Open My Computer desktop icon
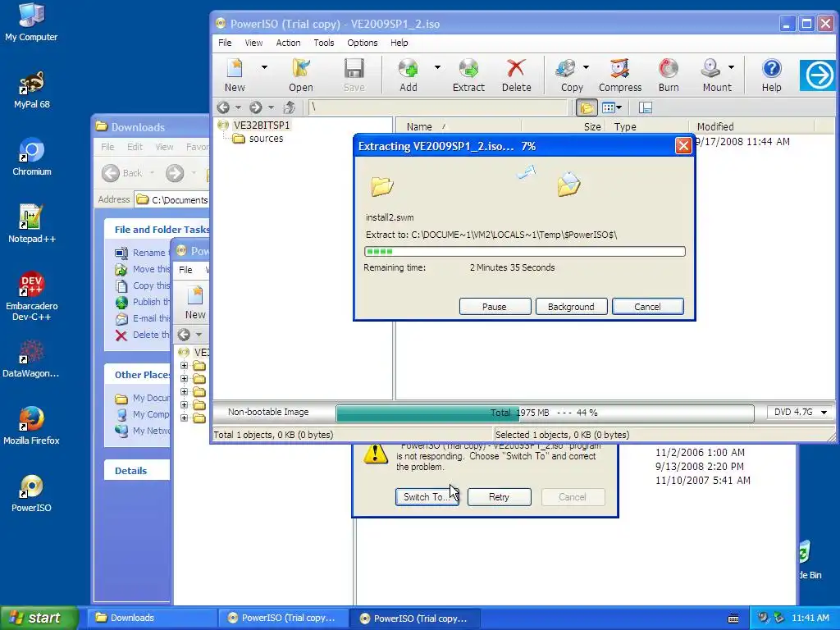840x630 pixels. click(x=32, y=22)
